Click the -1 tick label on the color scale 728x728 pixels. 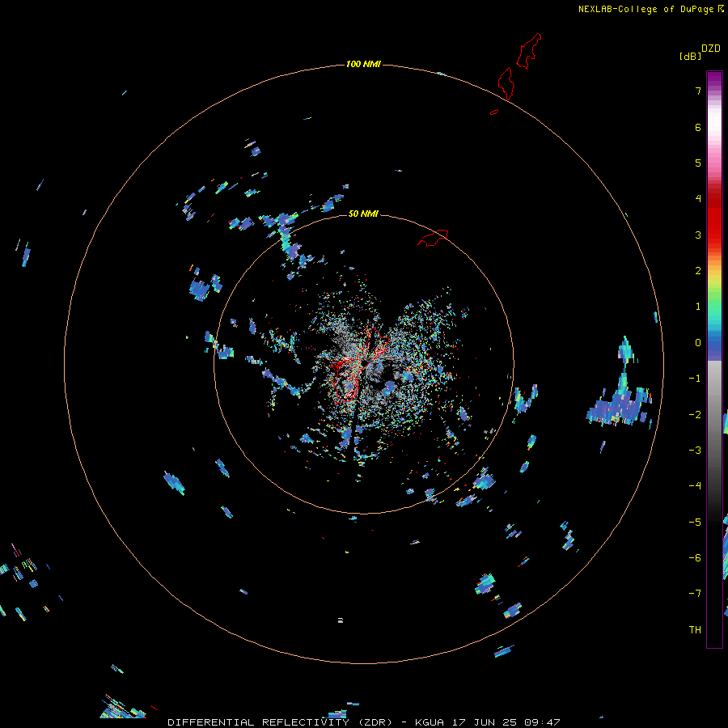(x=695, y=379)
